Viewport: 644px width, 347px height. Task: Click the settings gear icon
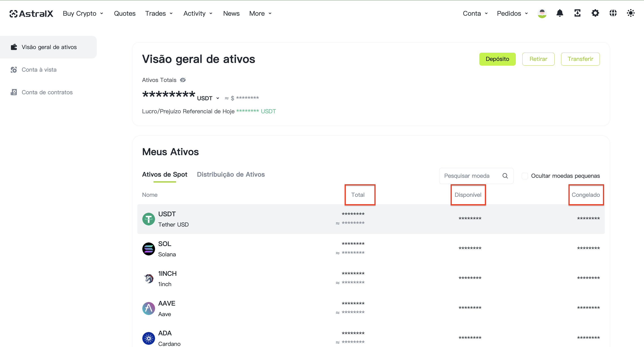click(595, 13)
